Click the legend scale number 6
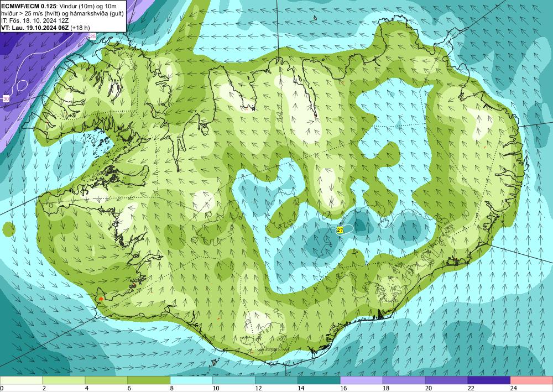 point(129,388)
